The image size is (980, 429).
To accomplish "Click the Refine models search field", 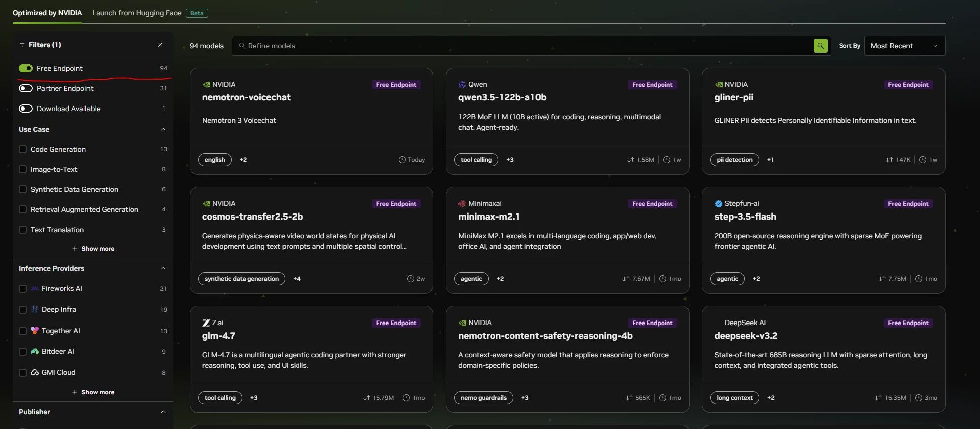I will (x=523, y=46).
